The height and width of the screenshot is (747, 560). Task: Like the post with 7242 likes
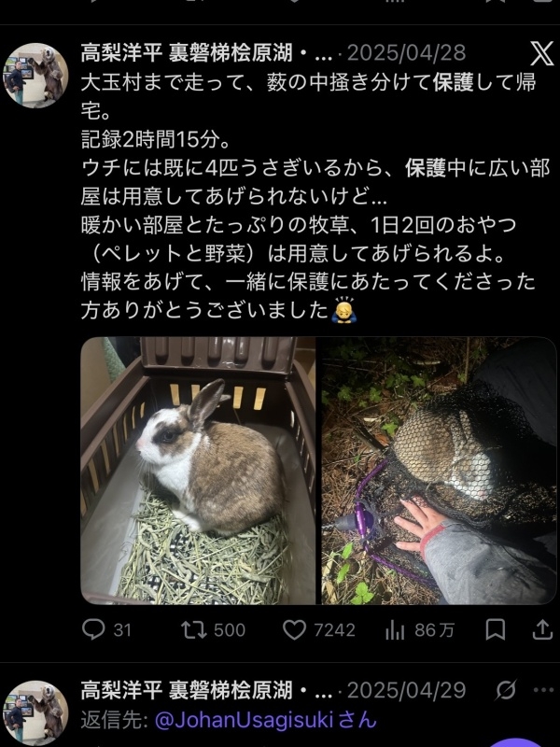point(294,629)
